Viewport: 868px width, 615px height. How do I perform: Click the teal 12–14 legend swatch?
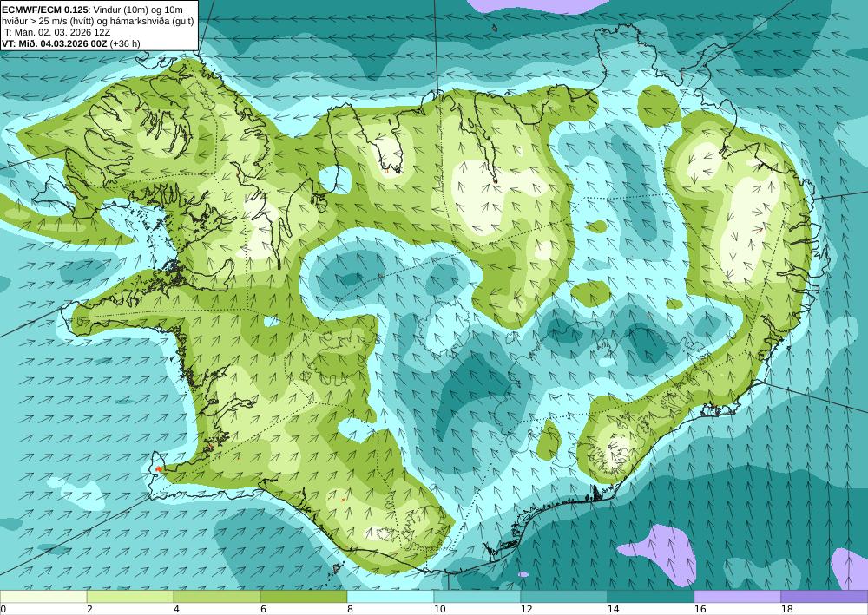(x=564, y=597)
